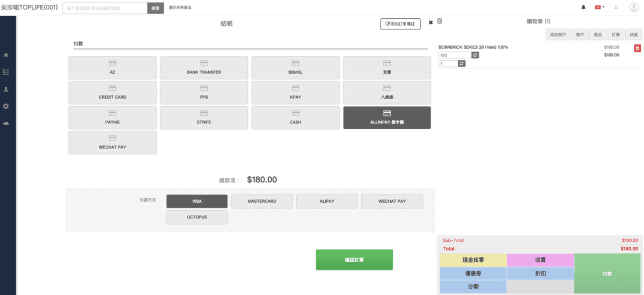Open the list icon in sidebar
This screenshot has height=295, width=644.
click(x=6, y=72)
